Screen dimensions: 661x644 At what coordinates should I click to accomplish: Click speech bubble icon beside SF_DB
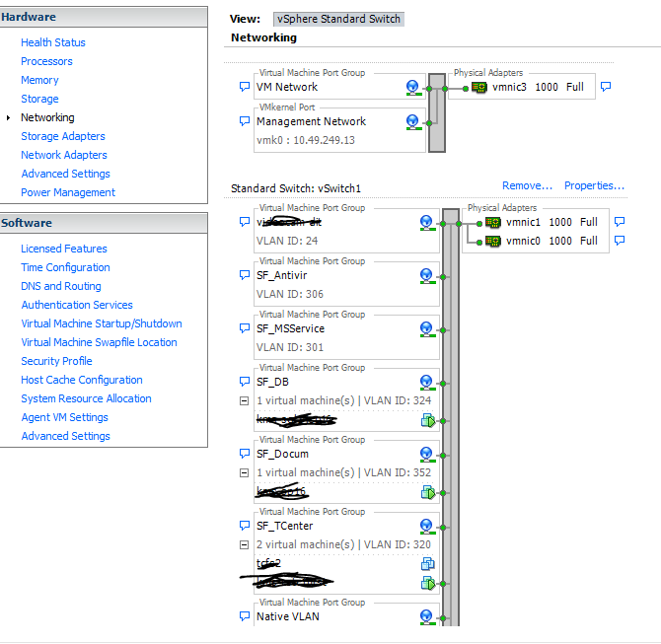pos(245,382)
